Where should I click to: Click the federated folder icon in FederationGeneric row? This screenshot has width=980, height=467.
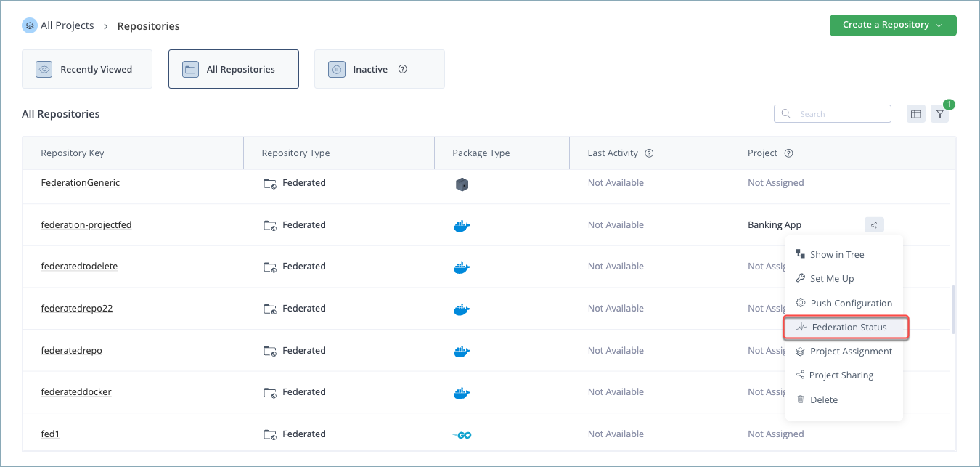(270, 184)
